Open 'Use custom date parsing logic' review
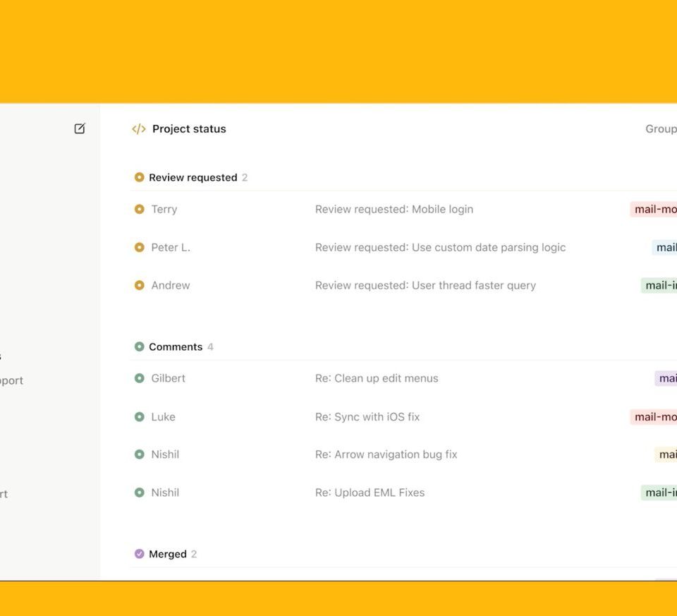 (x=440, y=248)
